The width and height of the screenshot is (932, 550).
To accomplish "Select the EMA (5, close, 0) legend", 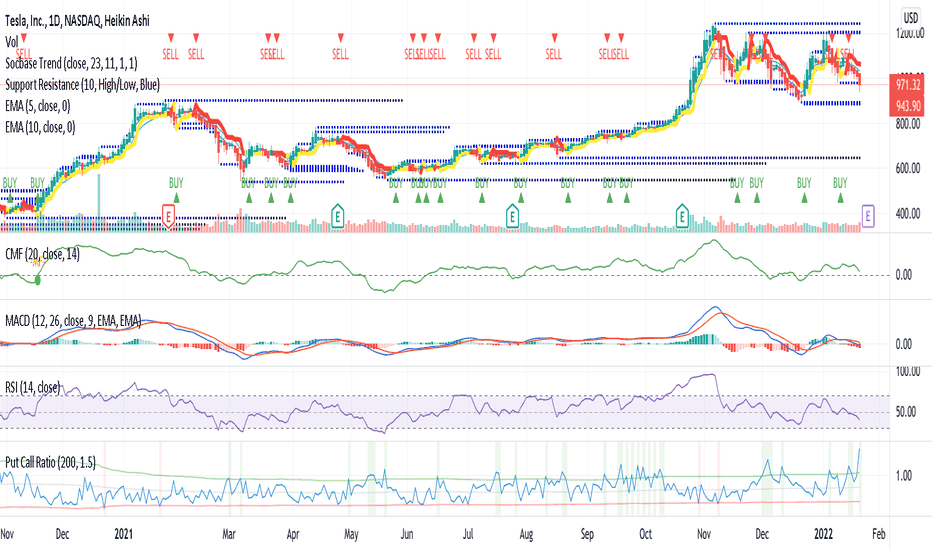I will point(37,106).
